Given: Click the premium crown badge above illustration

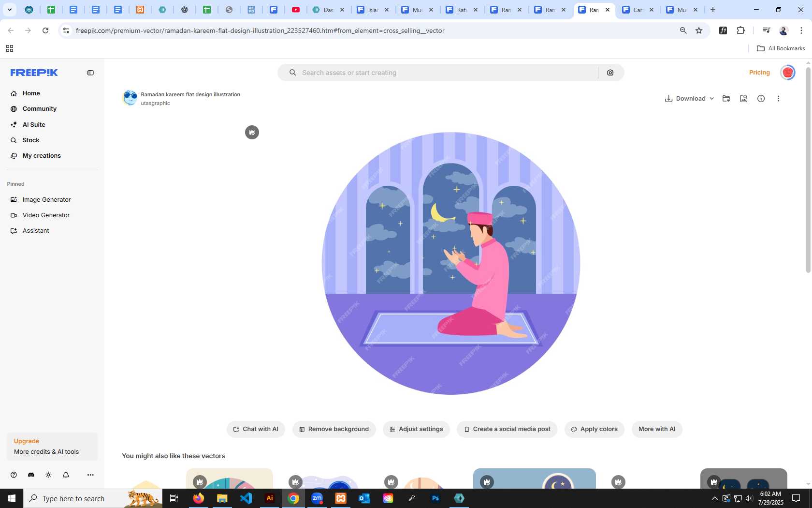Looking at the screenshot, I should click(252, 132).
